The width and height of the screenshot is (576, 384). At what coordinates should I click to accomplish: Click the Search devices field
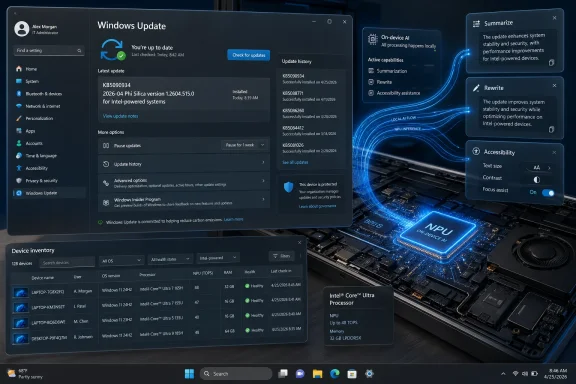click(67, 262)
